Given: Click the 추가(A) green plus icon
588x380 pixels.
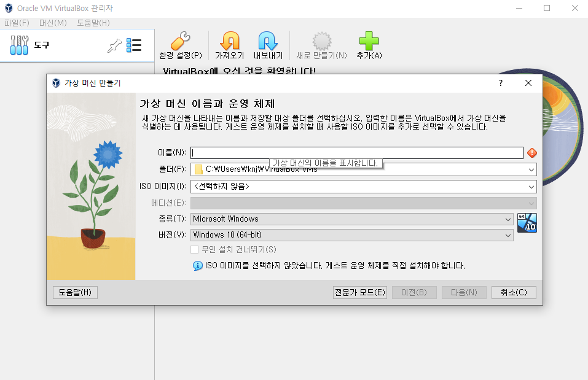Looking at the screenshot, I should tap(369, 41).
